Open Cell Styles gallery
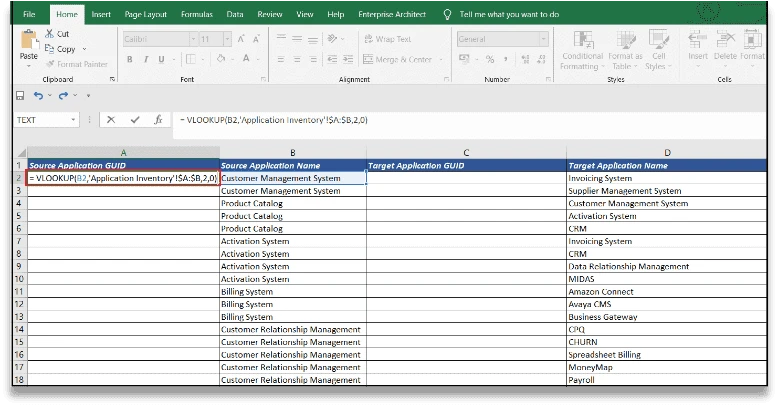 coord(658,50)
